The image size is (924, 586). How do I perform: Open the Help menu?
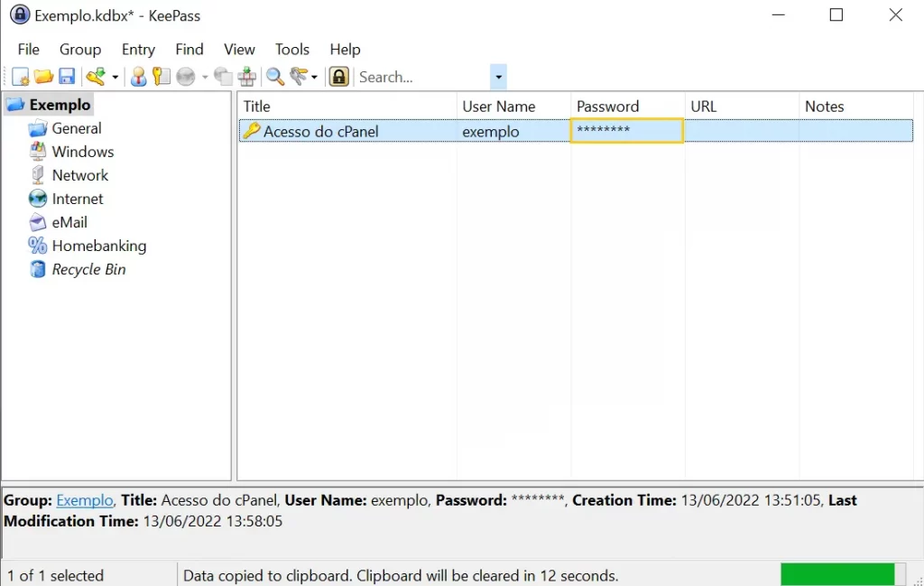tap(345, 50)
